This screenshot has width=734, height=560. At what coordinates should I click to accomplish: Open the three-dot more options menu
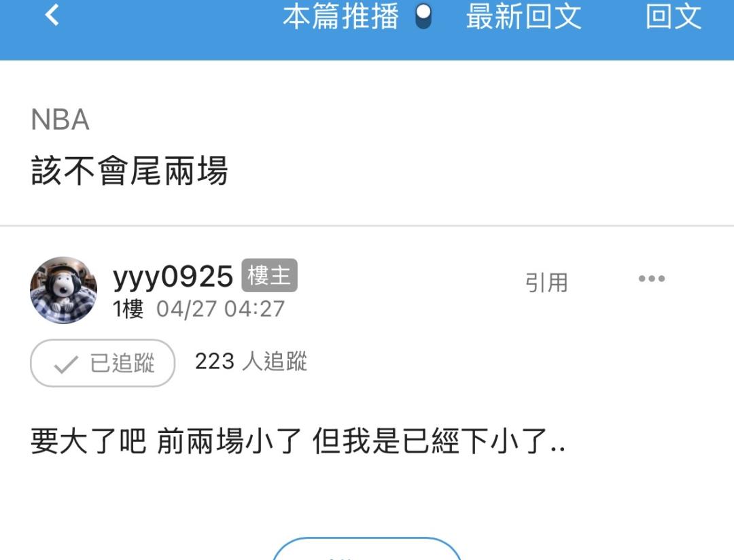click(652, 279)
